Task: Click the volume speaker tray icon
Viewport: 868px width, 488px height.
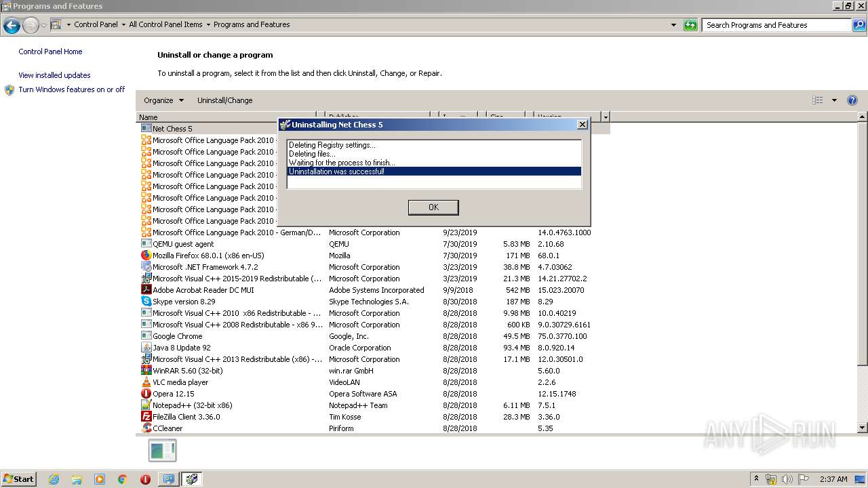Action: [x=787, y=479]
